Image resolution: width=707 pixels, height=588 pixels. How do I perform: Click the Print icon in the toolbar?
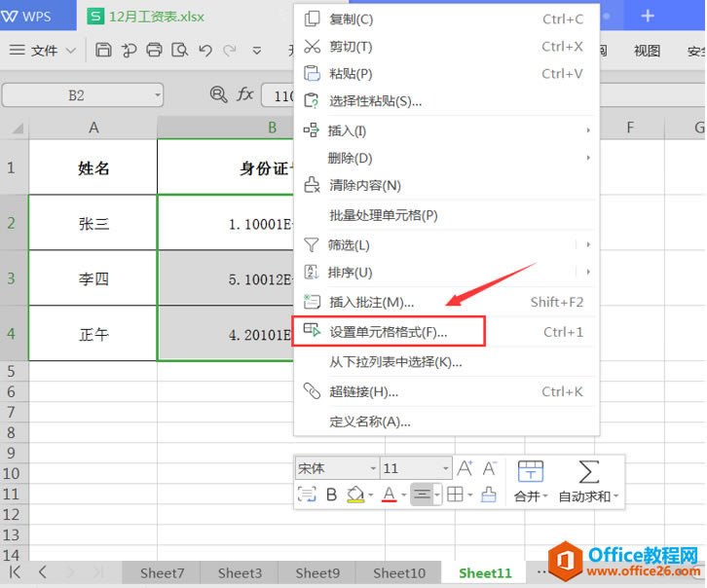pos(154,50)
